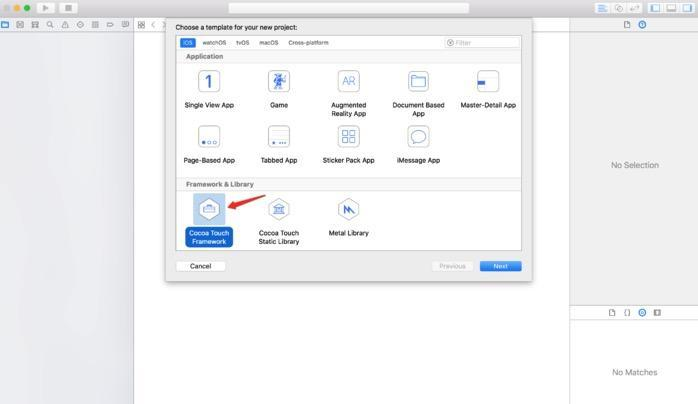Open the Breakpoint navigator icon
Screen dimensions: 698x404
110,25
